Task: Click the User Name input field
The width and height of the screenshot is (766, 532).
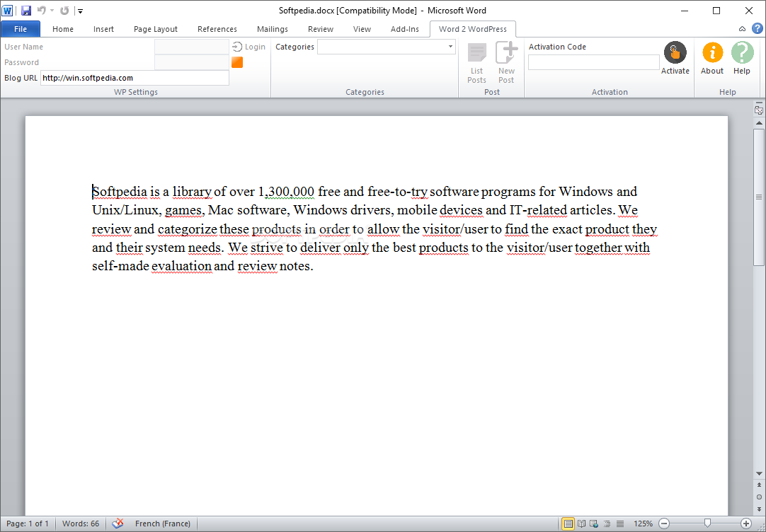Action: pyautogui.click(x=191, y=47)
